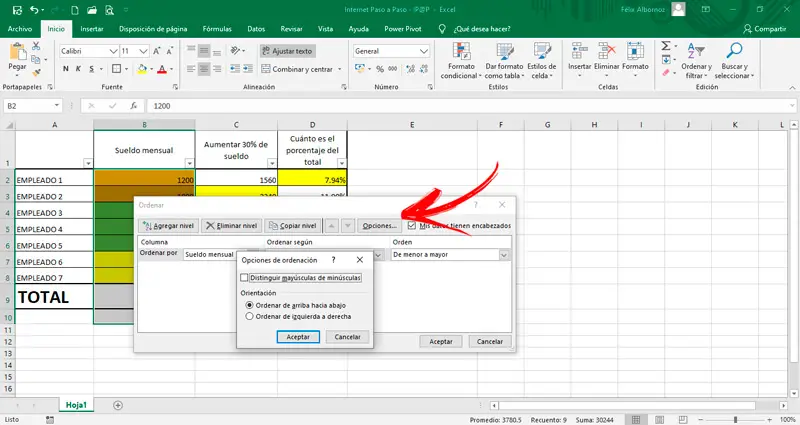Viewport: 800px width, 425px height.
Task: Click the save icon in title bar
Action: [x=17, y=10]
